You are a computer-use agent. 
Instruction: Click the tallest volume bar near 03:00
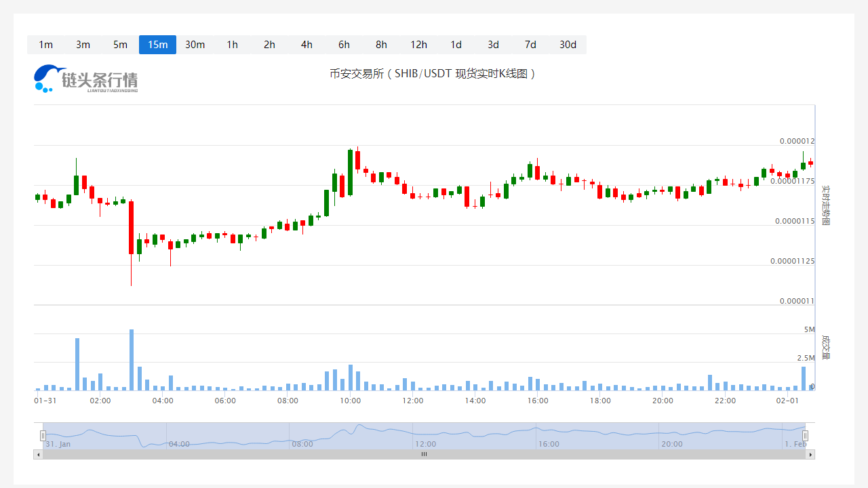click(x=132, y=361)
